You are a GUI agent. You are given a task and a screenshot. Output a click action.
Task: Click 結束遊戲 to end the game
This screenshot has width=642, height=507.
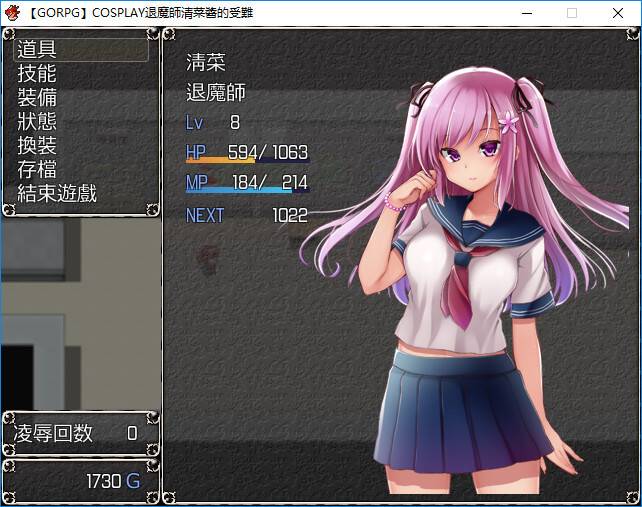(57, 194)
